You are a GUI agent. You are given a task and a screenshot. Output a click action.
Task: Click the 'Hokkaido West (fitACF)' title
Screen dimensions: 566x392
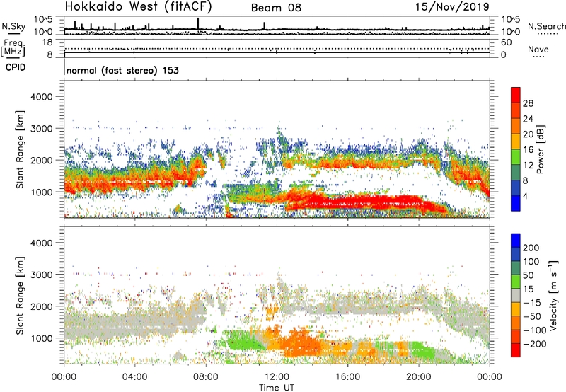pyautogui.click(x=138, y=6)
